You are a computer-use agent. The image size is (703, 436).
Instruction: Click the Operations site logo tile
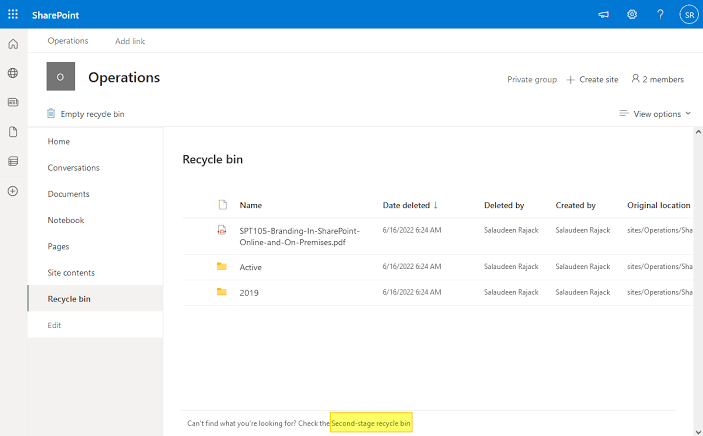61,77
